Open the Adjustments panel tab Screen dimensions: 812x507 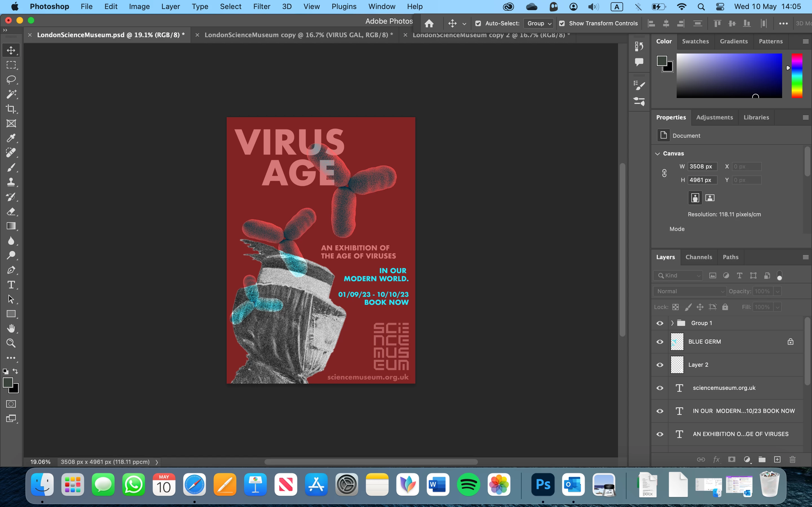[714, 117]
